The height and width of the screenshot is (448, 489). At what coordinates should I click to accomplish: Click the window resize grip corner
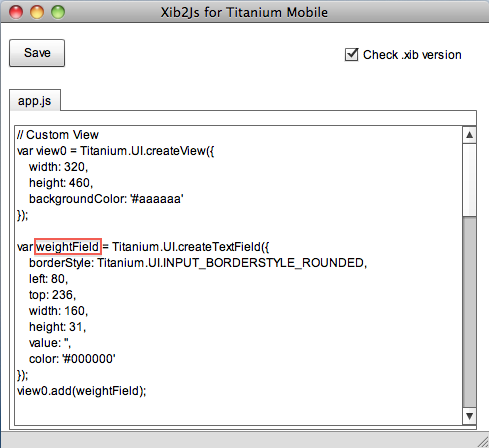[x=483, y=442]
